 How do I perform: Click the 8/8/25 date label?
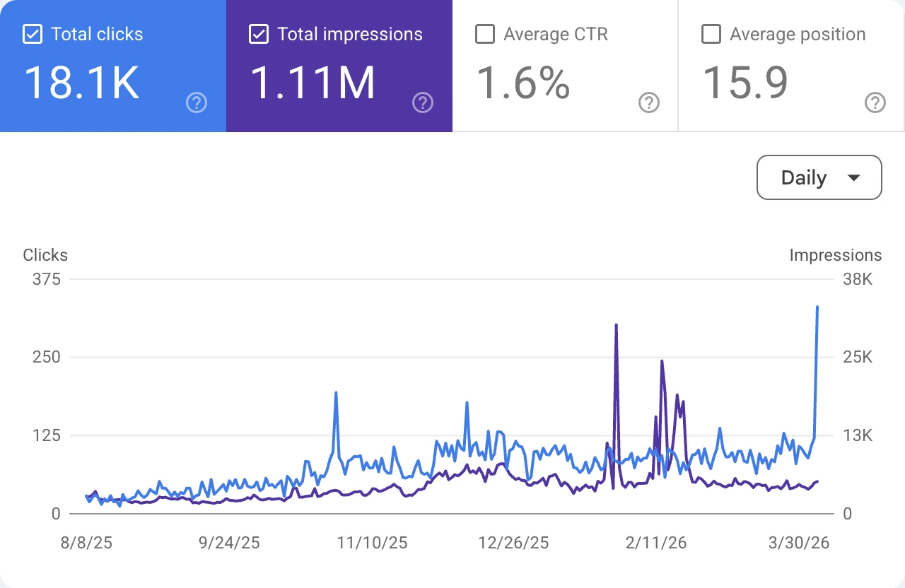tap(87, 543)
